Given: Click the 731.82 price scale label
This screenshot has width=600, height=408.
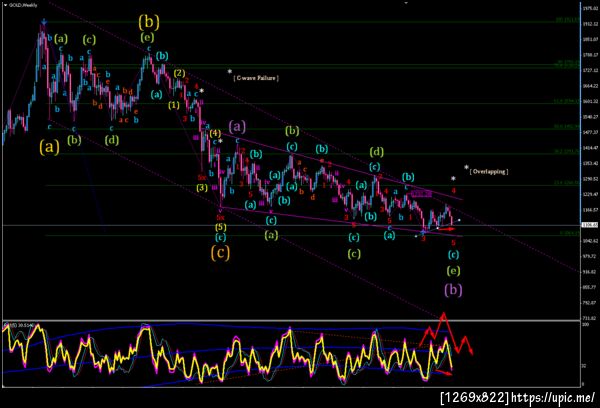Looking at the screenshot, I should pos(589,318).
